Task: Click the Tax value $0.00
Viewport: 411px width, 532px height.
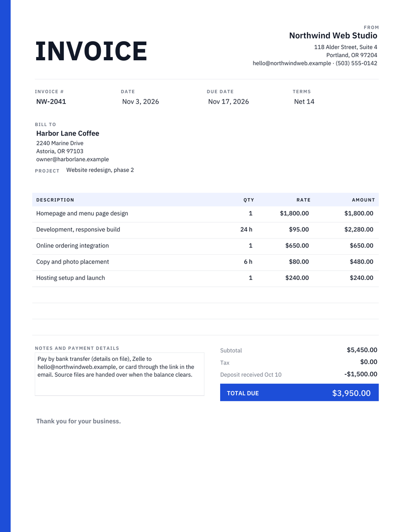Action: pyautogui.click(x=369, y=362)
